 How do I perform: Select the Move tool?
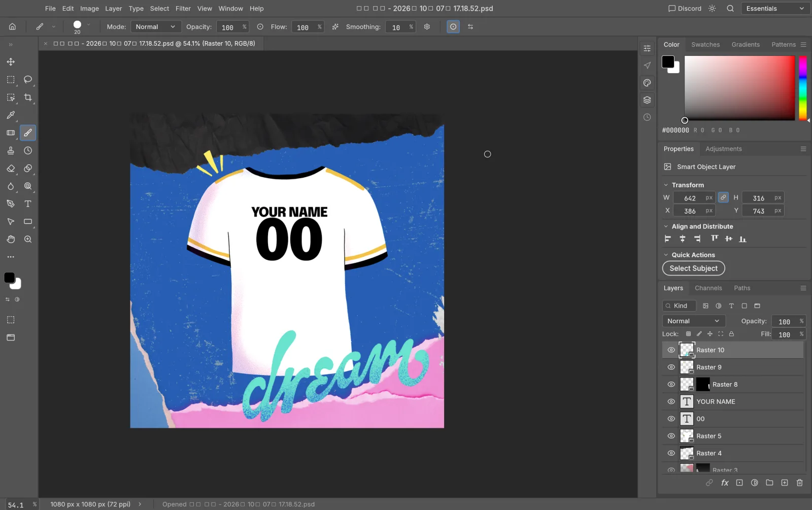click(x=11, y=62)
